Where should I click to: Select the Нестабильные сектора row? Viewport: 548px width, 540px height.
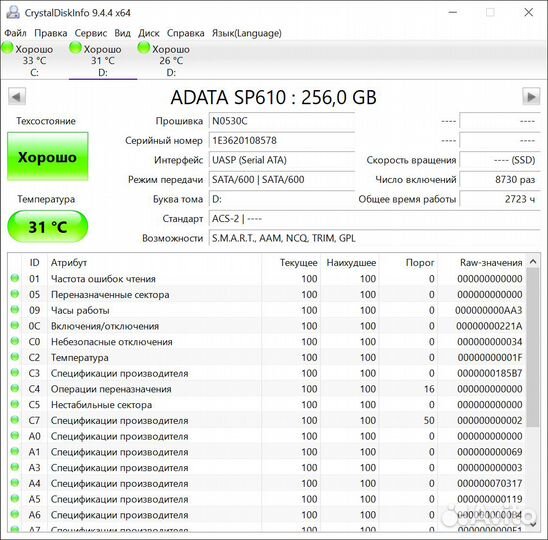click(x=267, y=404)
